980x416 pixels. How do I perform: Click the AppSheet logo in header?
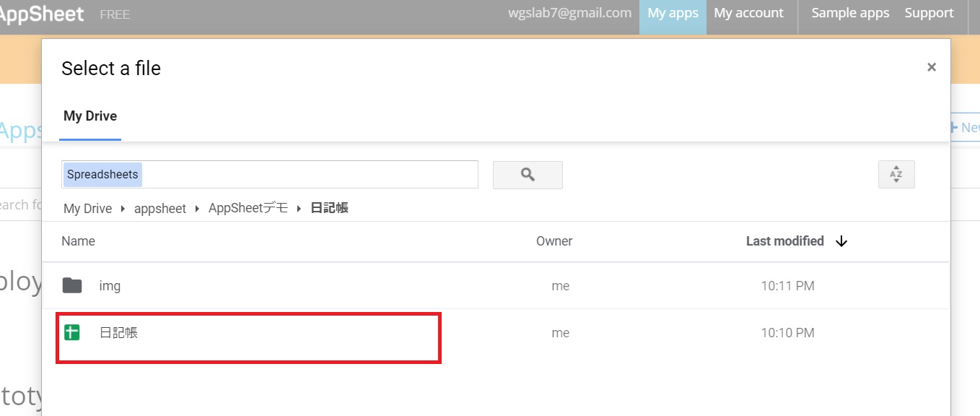pyautogui.click(x=42, y=14)
